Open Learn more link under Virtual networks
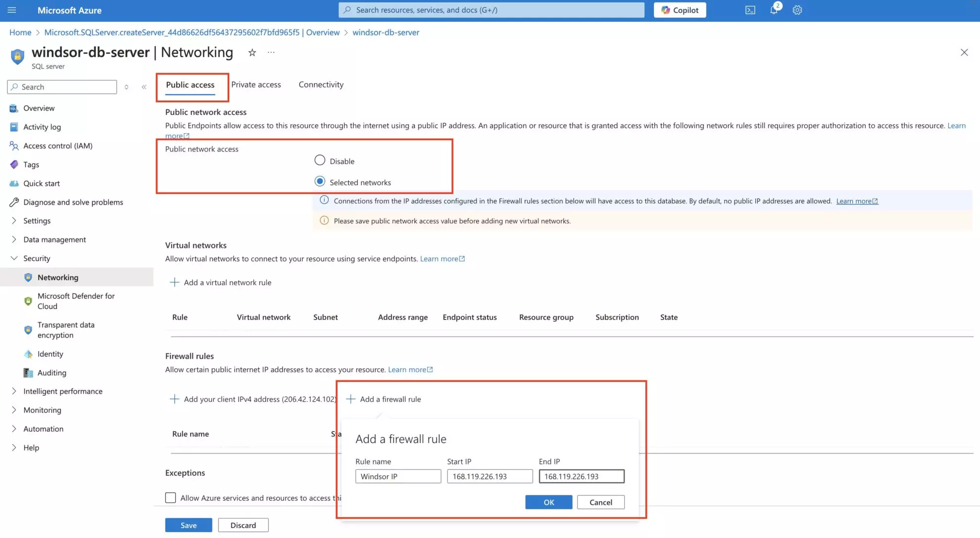The image size is (980, 538). 442,259
